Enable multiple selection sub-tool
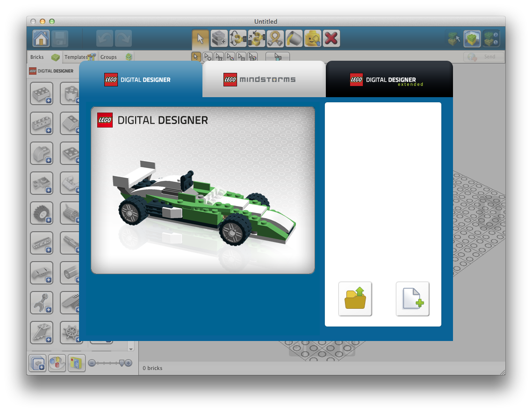Screen dimensions: 532x412 pos(208,57)
